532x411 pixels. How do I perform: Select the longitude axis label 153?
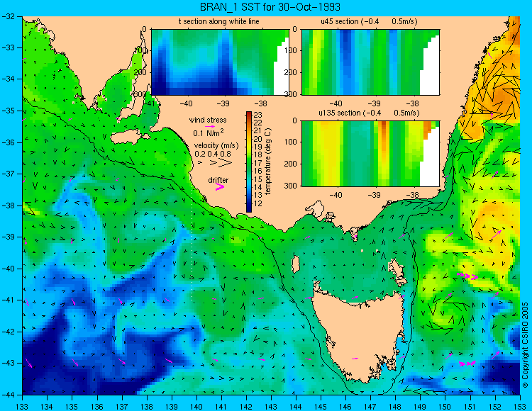(519, 406)
